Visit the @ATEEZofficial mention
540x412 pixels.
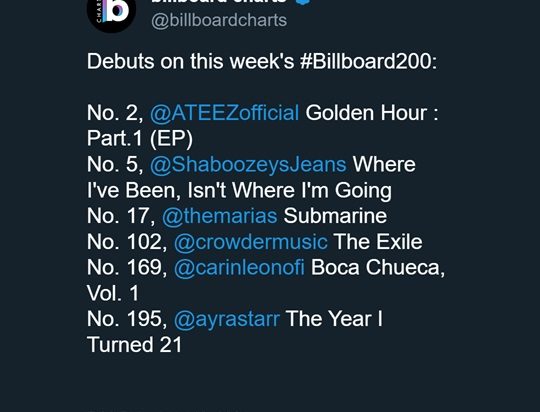pos(225,113)
